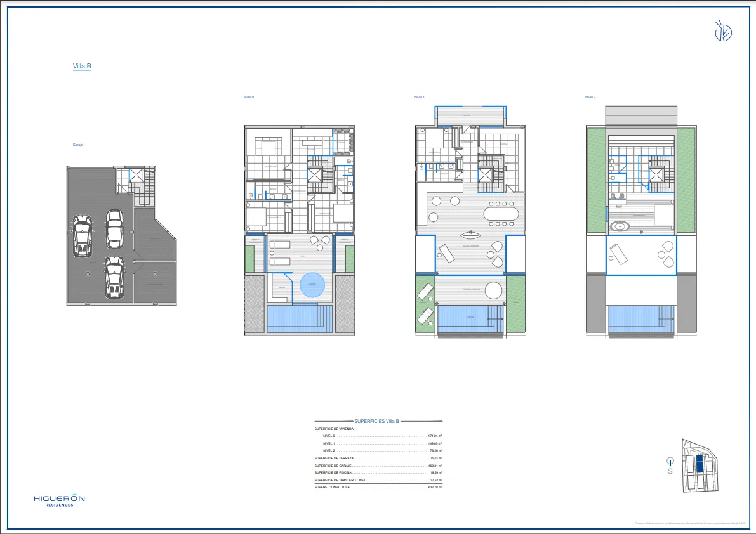The width and height of the screenshot is (756, 534).
Task: Click the Higuerón Residences logo
Action: click(x=58, y=500)
